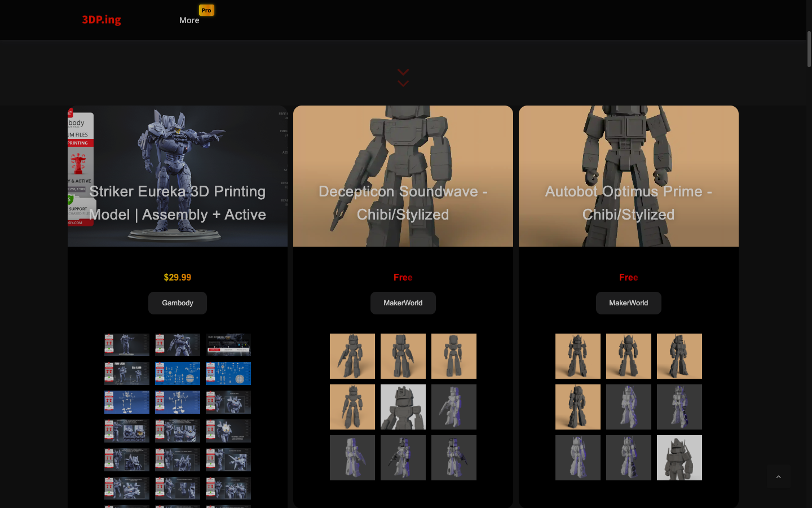Select last Soundwave thumbnail in middle row
Image resolution: width=812 pixels, height=508 pixels.
point(454,407)
